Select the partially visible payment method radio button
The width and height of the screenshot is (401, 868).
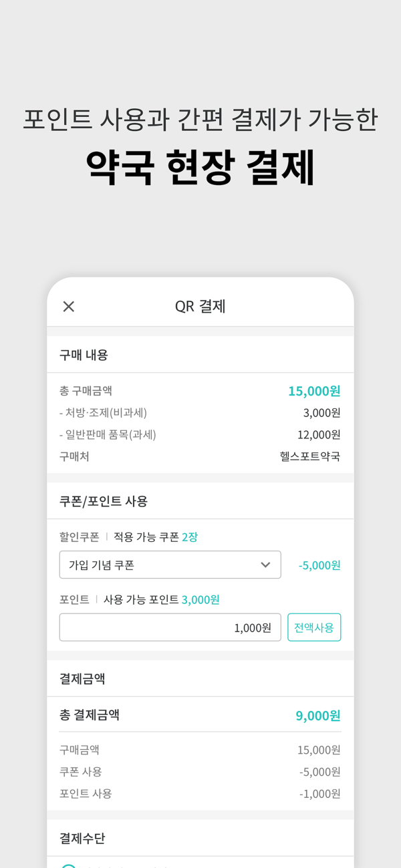tap(68, 865)
